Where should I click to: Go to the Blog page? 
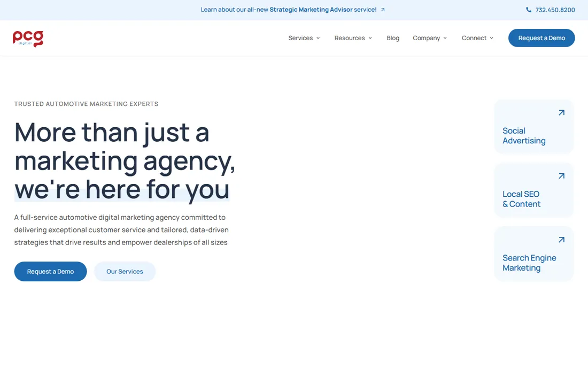(x=393, y=38)
